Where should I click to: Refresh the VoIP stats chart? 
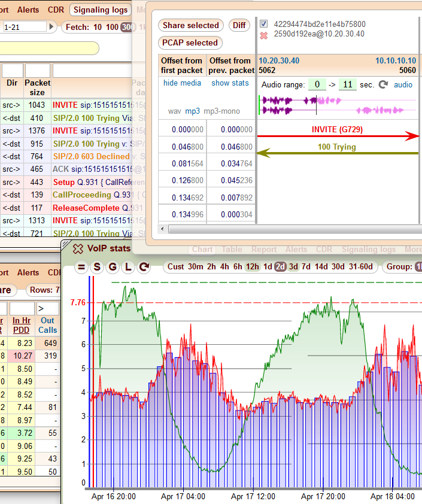(144, 267)
